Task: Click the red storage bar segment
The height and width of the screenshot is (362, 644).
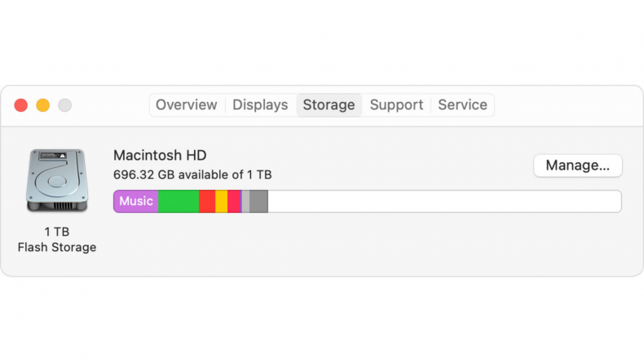Action: coord(207,201)
